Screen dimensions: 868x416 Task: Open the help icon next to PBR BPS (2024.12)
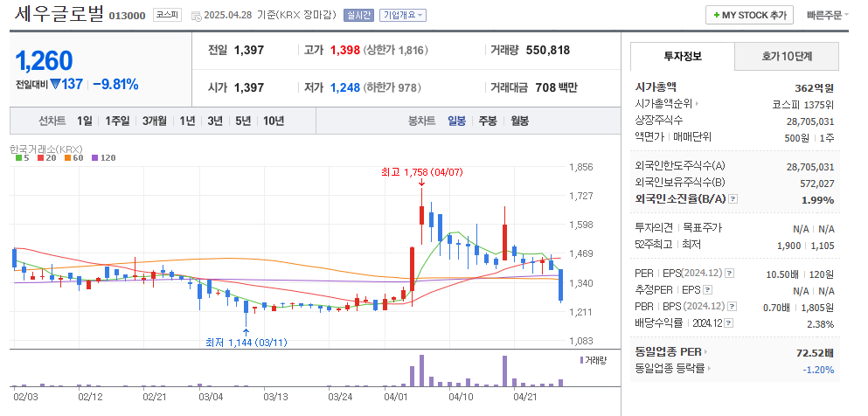[732, 307]
